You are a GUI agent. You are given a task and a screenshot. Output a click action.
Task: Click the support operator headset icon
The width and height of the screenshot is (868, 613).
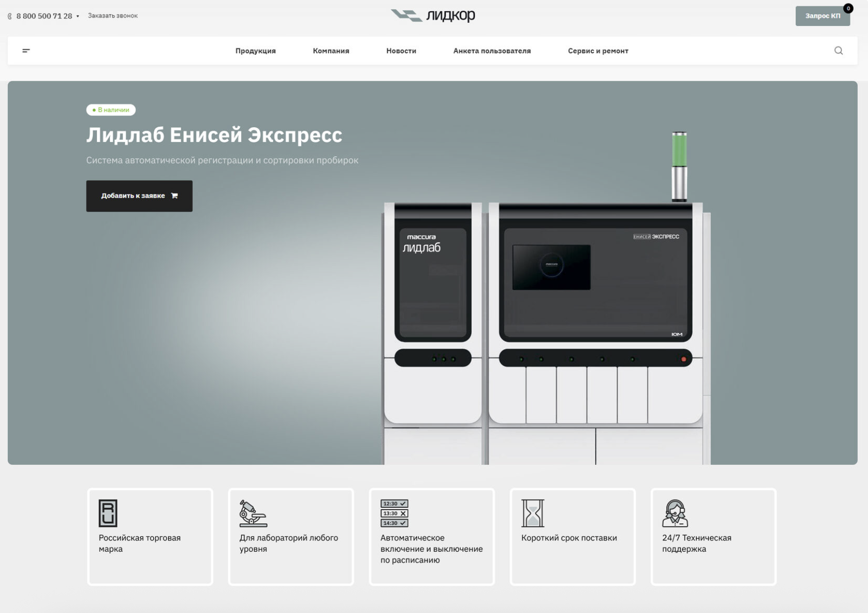click(675, 513)
